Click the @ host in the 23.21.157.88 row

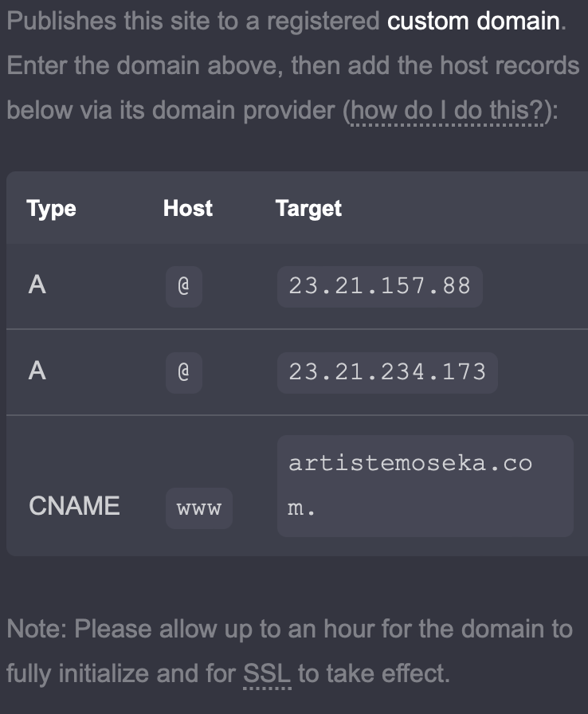coord(184,286)
